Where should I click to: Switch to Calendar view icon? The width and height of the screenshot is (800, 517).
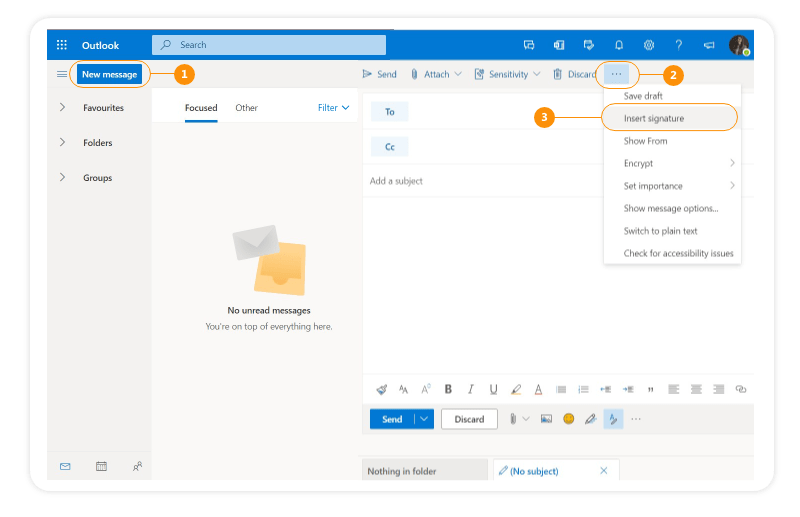[101, 466]
